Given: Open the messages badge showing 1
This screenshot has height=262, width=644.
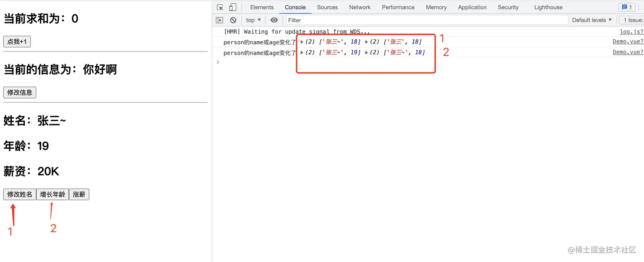Looking at the screenshot, I should [627, 7].
